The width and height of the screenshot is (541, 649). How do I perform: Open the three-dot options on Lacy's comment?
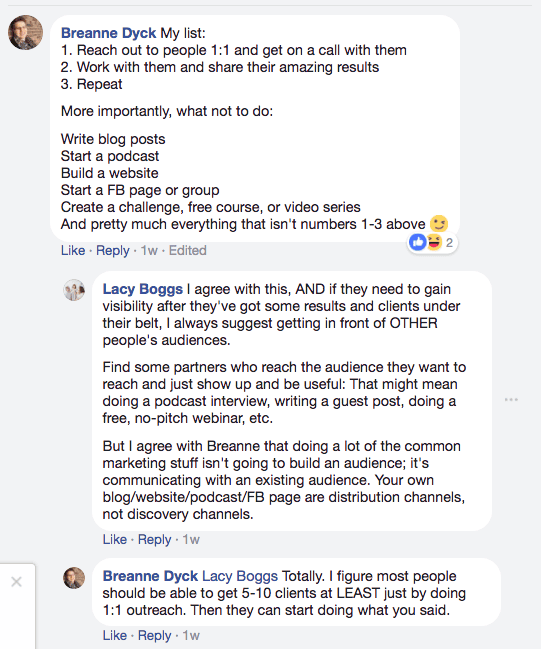[511, 399]
